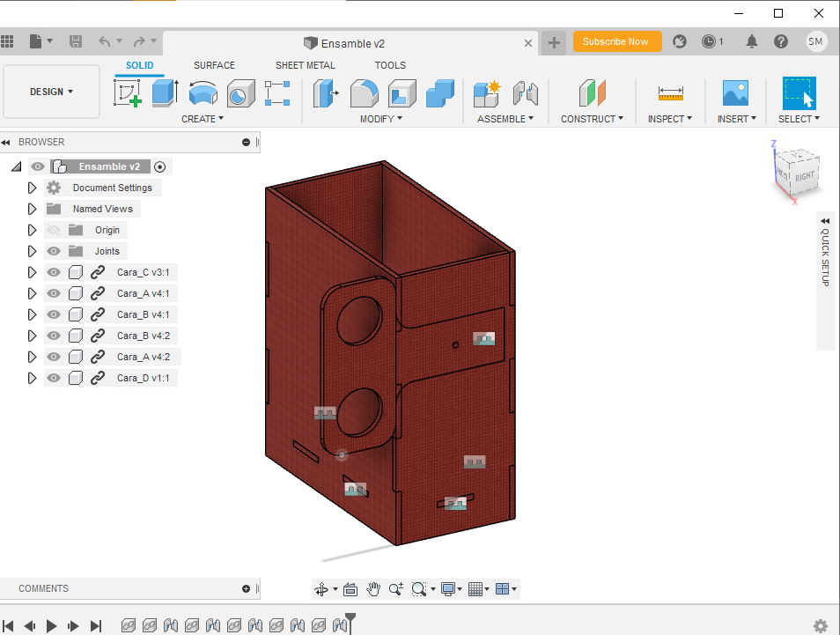The width and height of the screenshot is (840, 635).
Task: Close the Ensamble v2 document tab
Action: pyautogui.click(x=528, y=43)
